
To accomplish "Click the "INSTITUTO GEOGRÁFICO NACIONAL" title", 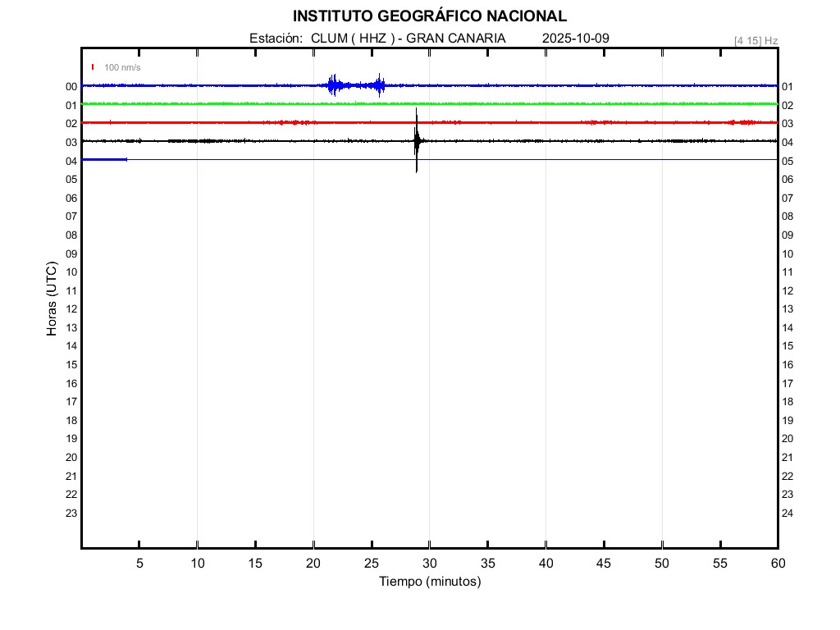I will tap(429, 16).
